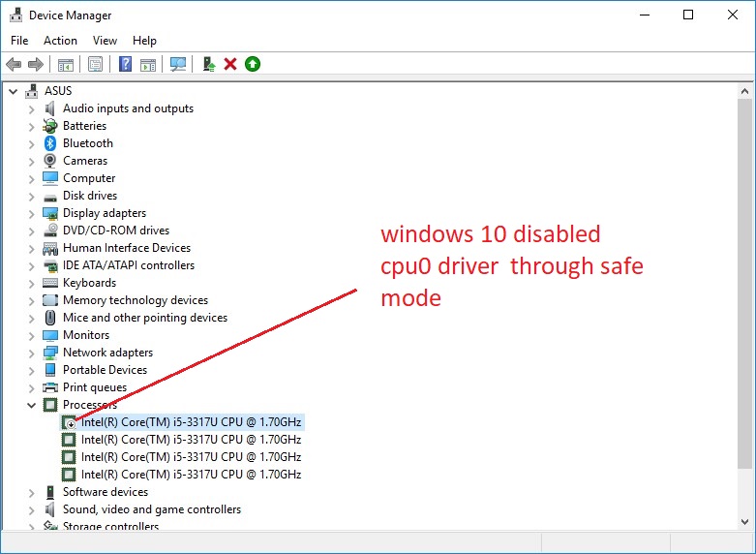Select the Keyboards label
Viewport: 756px width, 554px height.
point(89,282)
